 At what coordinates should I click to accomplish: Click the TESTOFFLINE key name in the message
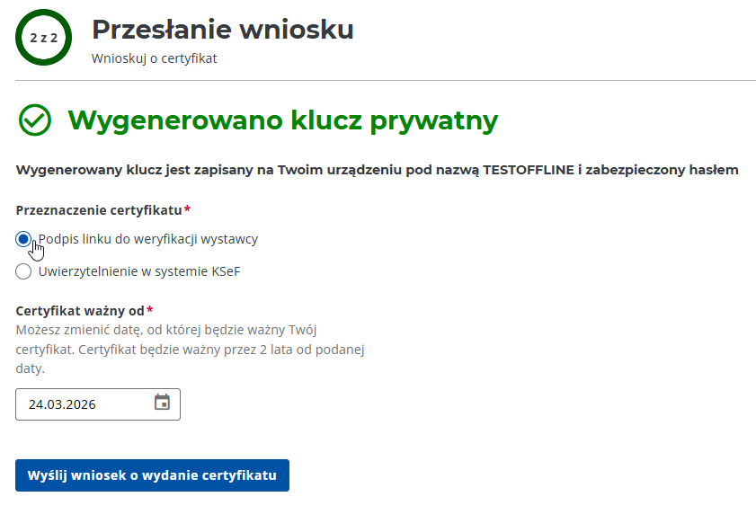click(528, 169)
